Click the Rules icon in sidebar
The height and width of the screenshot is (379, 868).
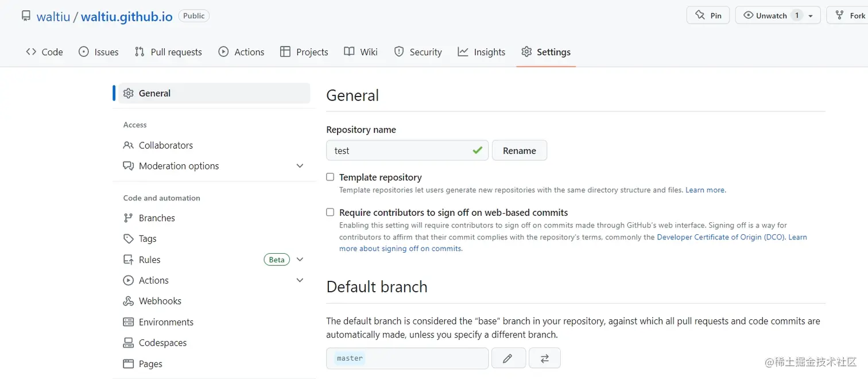129,260
